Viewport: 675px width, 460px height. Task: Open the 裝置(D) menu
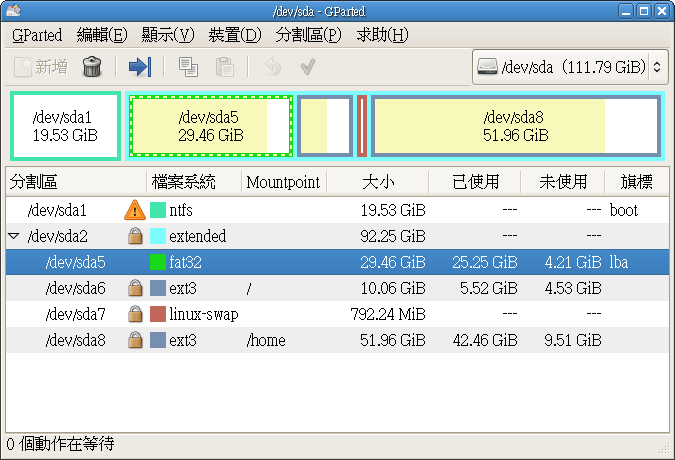(234, 35)
